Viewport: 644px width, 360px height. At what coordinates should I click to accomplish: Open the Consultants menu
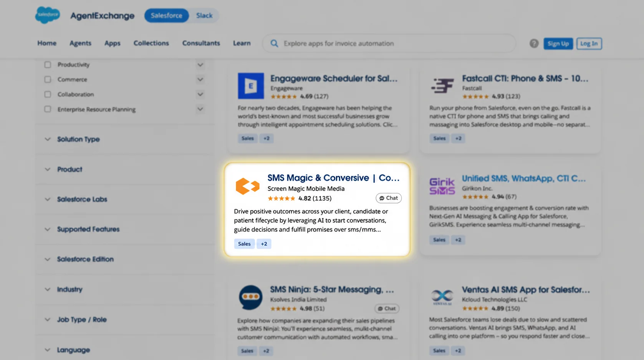tap(201, 43)
